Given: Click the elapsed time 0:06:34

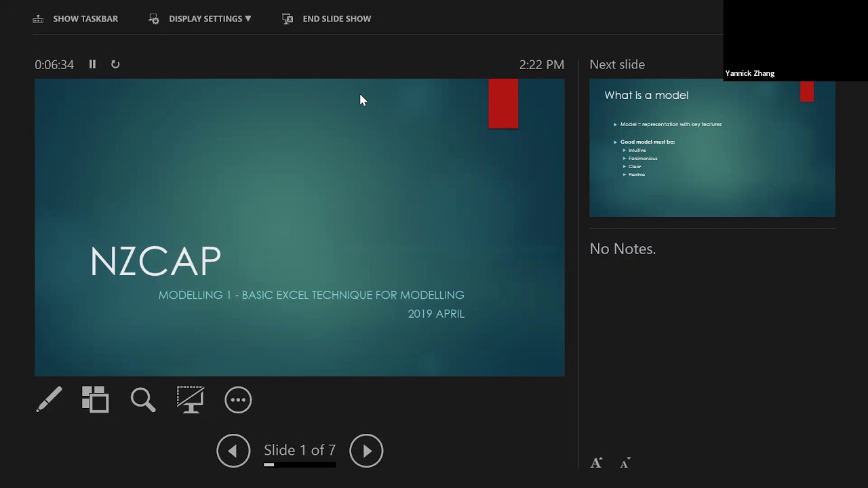Looking at the screenshot, I should click(x=54, y=64).
